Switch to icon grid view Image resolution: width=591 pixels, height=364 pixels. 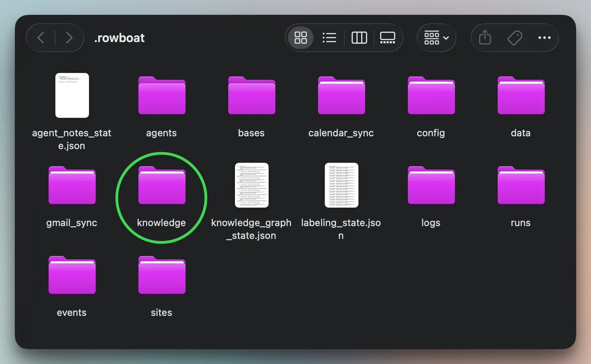(300, 37)
